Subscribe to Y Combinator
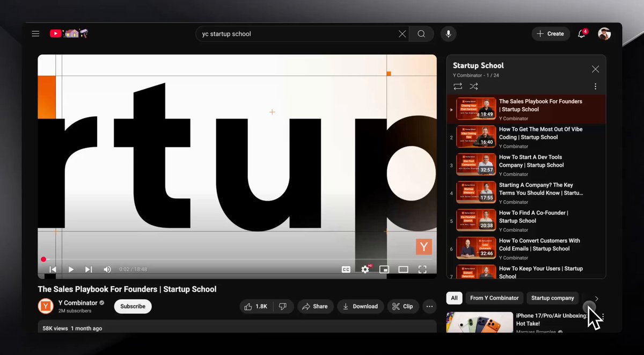 click(133, 306)
